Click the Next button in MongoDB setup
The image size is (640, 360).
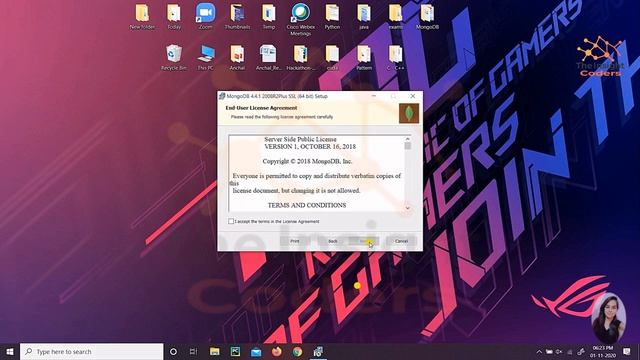tap(364, 241)
